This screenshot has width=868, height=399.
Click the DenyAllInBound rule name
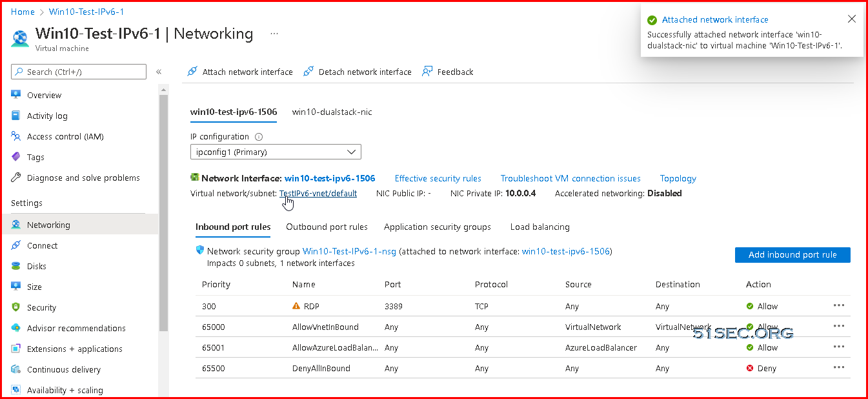[321, 368]
